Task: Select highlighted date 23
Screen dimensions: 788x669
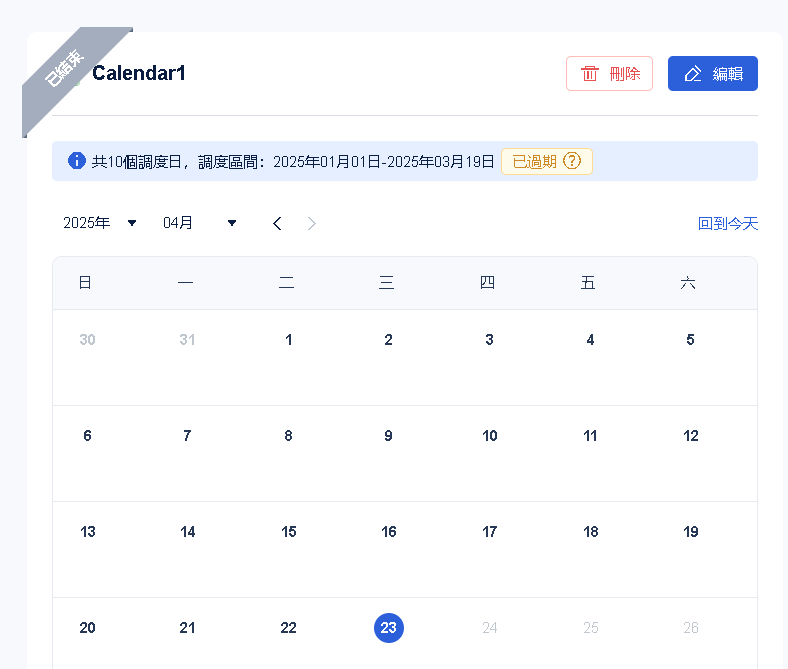Action: click(x=389, y=628)
